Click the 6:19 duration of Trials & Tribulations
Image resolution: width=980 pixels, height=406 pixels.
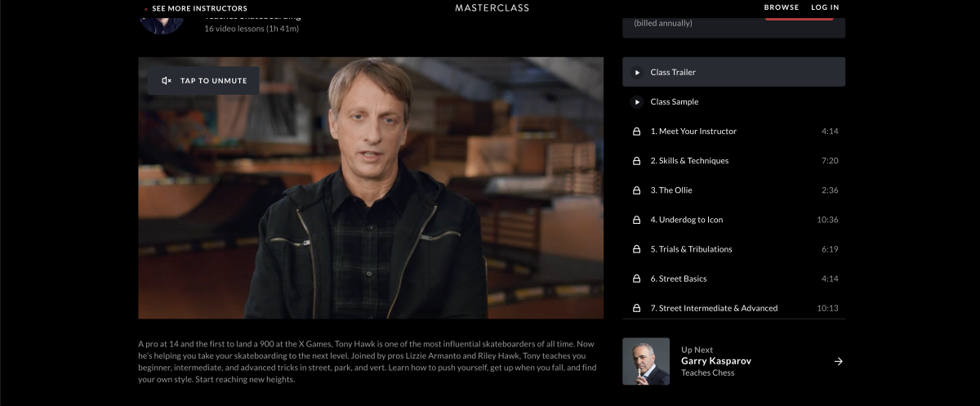830,248
